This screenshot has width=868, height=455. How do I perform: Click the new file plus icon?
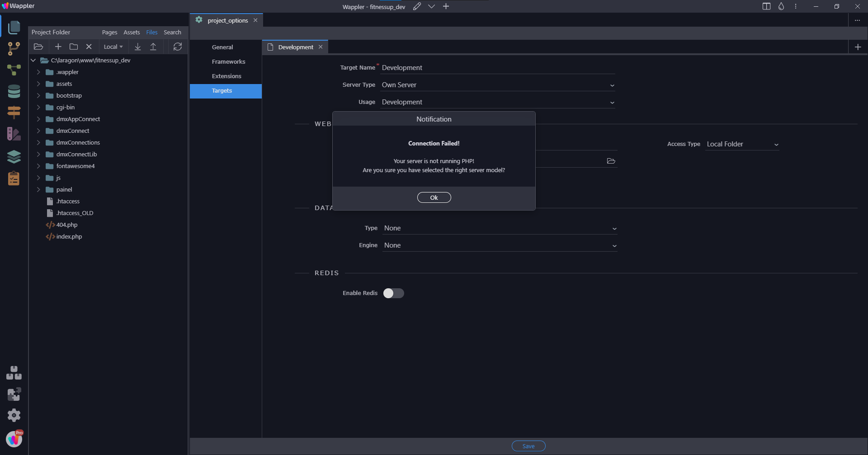58,47
